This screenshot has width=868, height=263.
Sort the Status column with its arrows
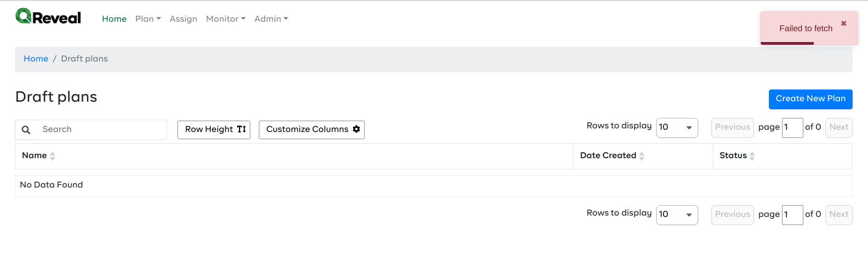point(752,156)
